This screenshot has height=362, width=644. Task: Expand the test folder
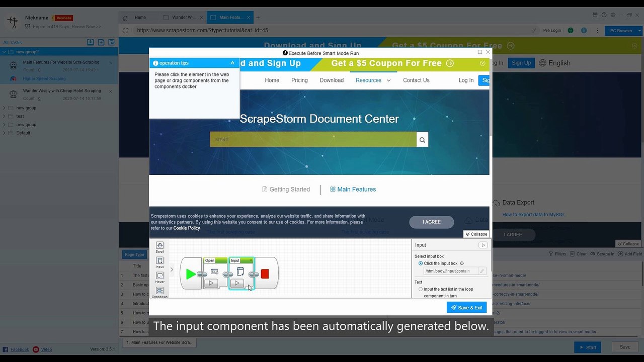pos(5,116)
